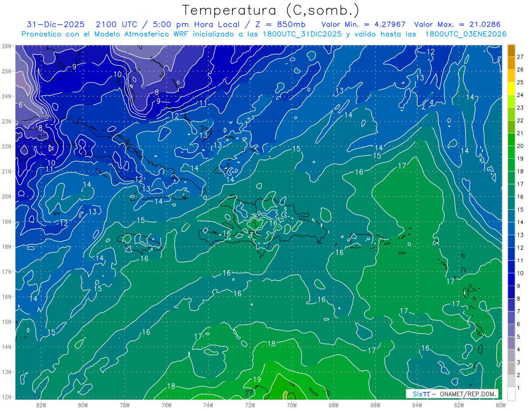Click the '25N' latitude axis label
Image resolution: width=532 pixels, height=411 pixels.
[7, 71]
